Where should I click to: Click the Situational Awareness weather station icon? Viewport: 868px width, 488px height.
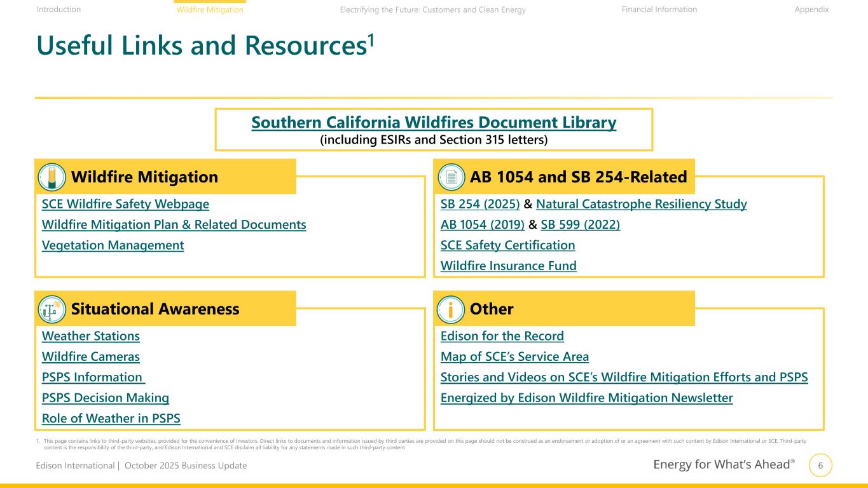[52, 309]
